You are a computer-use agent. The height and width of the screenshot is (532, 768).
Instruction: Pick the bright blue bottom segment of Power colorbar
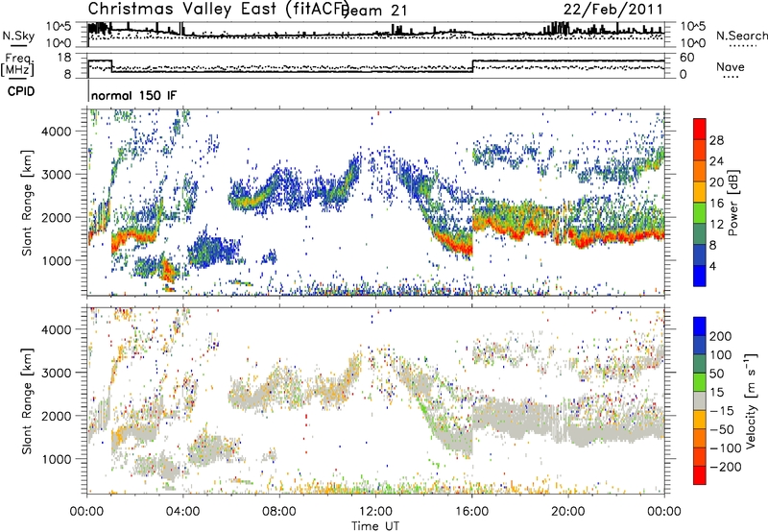pos(700,276)
